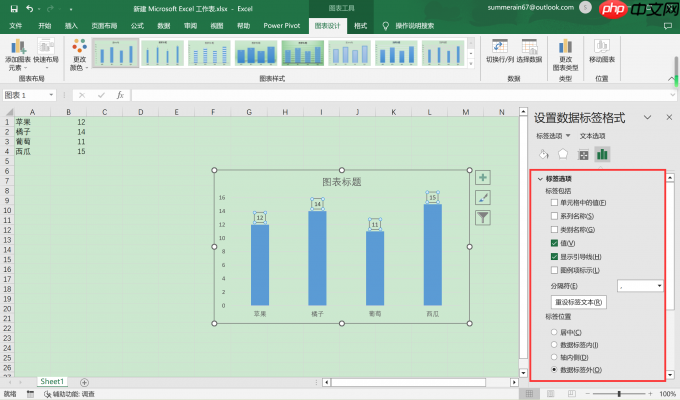This screenshot has height=400, width=680.
Task: Click Reset Label Text button
Action: (579, 302)
